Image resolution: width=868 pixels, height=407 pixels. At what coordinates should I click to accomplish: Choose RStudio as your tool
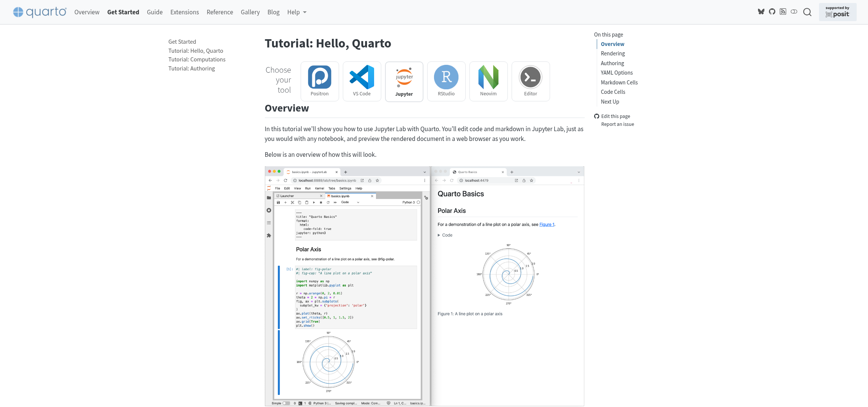point(446,81)
